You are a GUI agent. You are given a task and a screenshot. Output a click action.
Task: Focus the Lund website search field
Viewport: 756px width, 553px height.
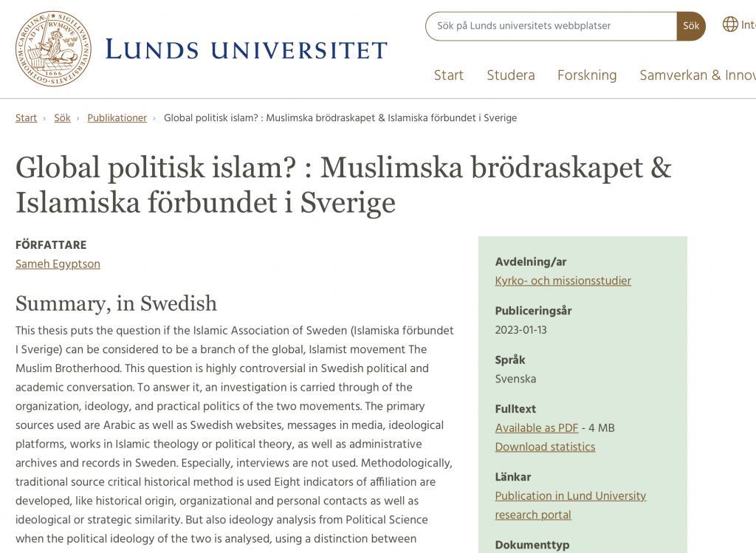(551, 26)
